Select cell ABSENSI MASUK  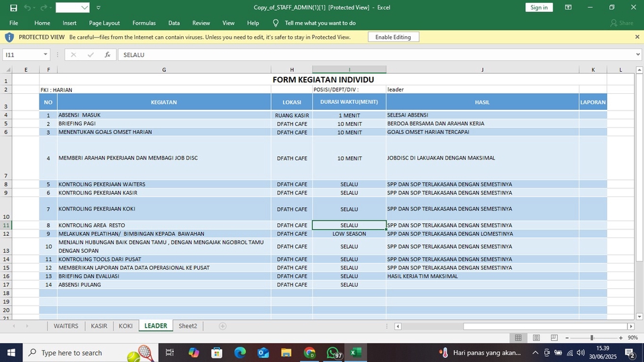coord(164,115)
